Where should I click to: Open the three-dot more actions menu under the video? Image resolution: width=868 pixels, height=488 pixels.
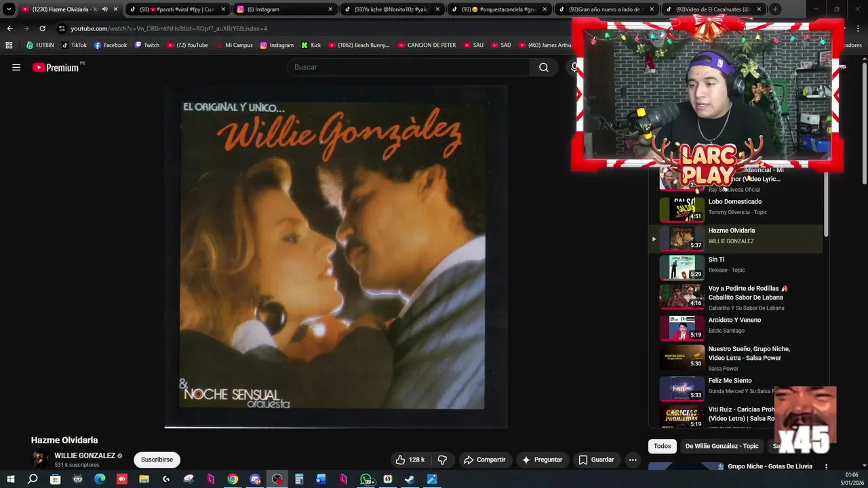pos(633,460)
